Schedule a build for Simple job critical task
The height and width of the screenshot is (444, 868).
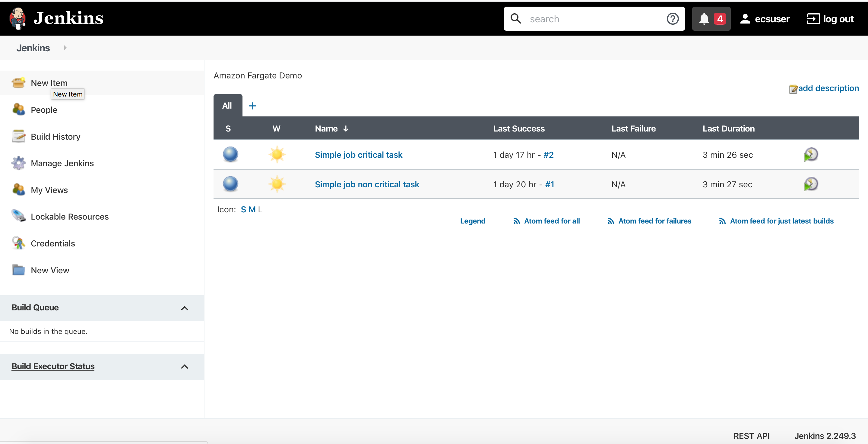811,155
